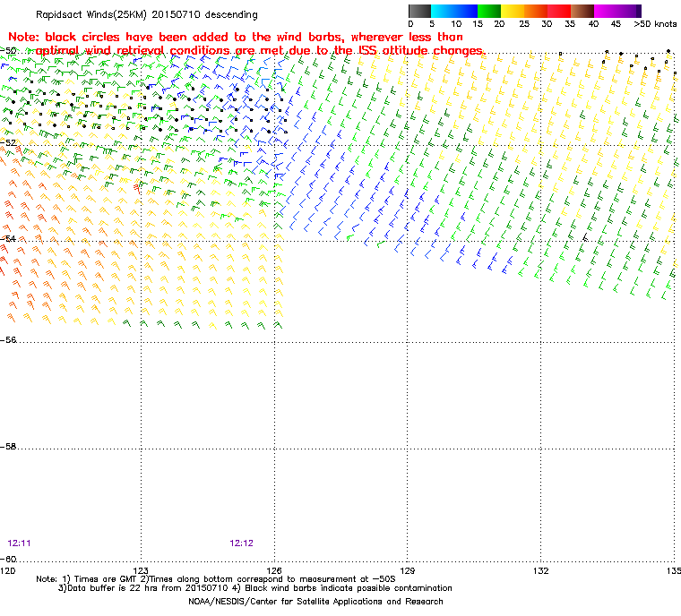Viewport: 681px width, 616px height.
Task: Click the 'NOAA/NESDIS/Center for Satellite Applications and Research' credit
Action: coord(315,602)
